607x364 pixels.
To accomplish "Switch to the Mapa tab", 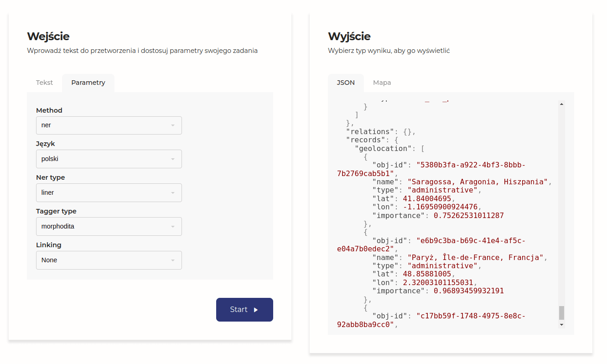I will 382,83.
